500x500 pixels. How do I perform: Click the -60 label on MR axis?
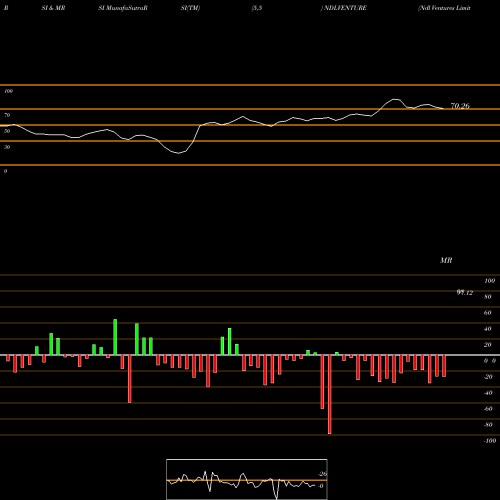[488, 409]
